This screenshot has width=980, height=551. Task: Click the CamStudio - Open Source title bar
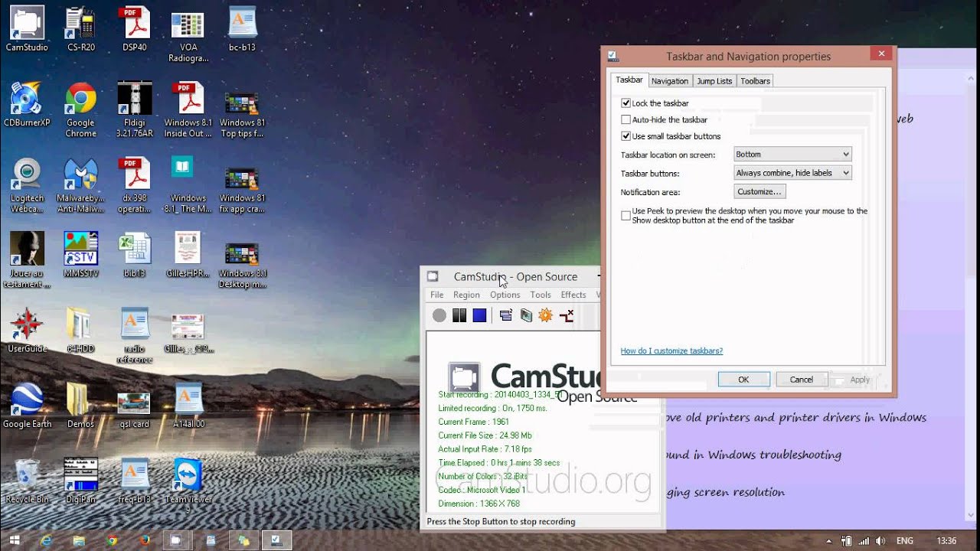[x=514, y=276]
